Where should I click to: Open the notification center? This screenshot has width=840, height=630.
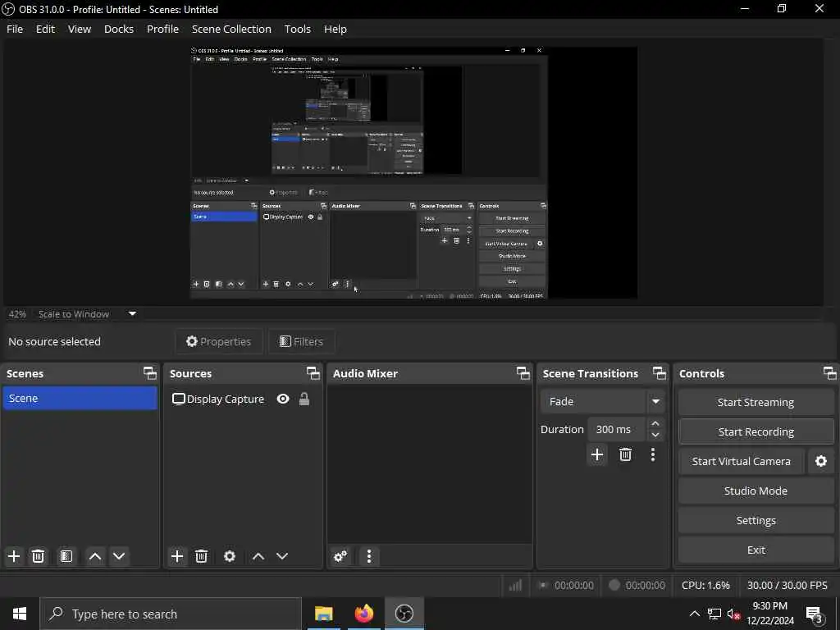(815, 614)
